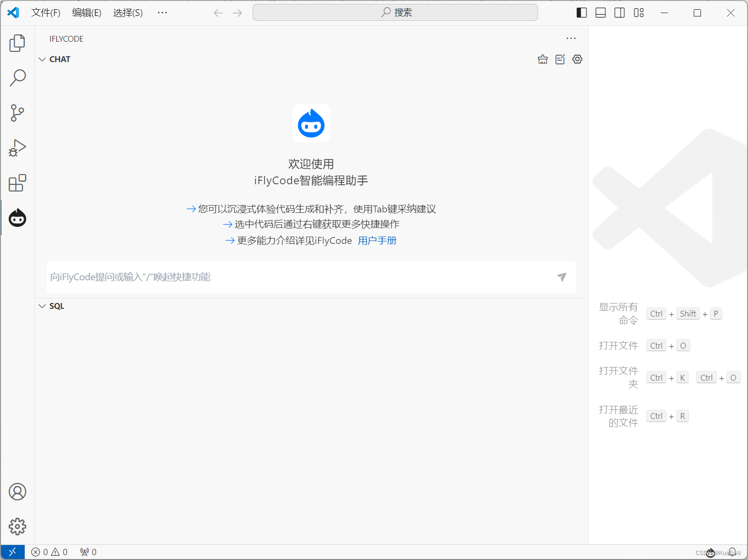This screenshot has width=748, height=560.
Task: Open the Search view in activity bar
Action: [17, 78]
